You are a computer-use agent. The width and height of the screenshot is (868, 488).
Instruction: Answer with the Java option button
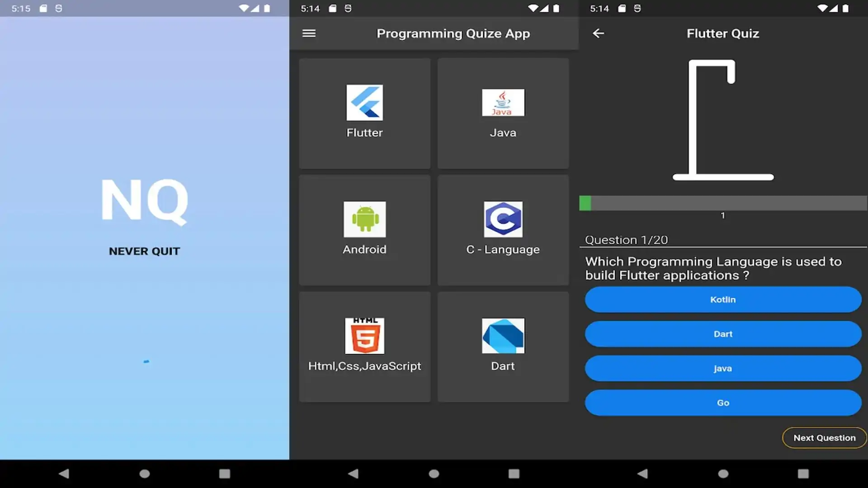click(x=723, y=368)
